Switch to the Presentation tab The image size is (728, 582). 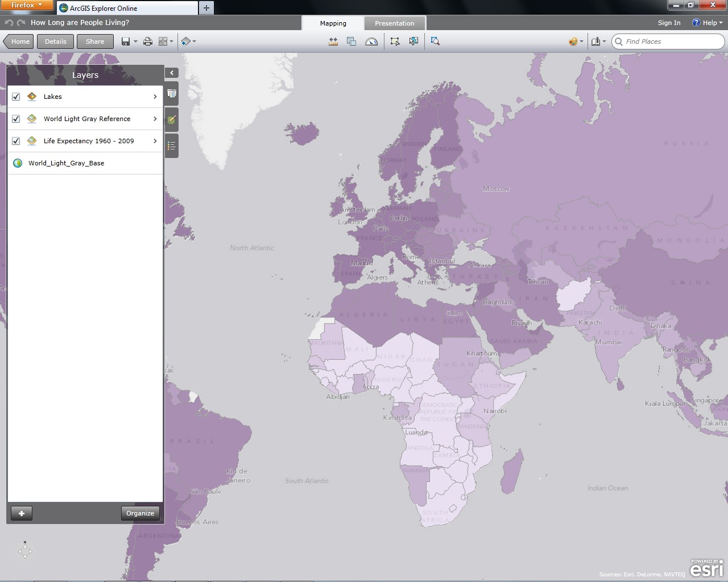point(394,23)
